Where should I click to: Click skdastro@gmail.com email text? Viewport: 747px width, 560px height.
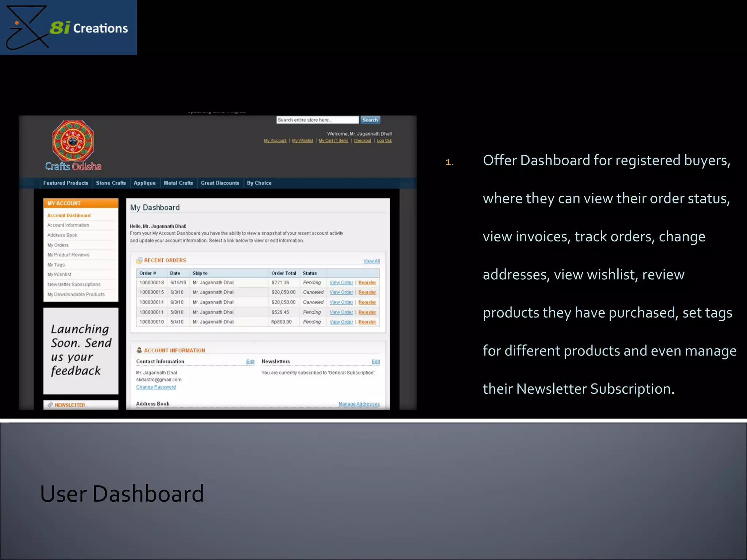pos(159,380)
